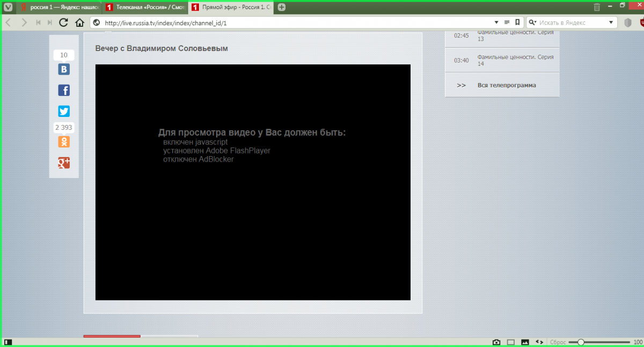
Task: Click the Odnoklassniki counter 2 393
Action: click(64, 128)
